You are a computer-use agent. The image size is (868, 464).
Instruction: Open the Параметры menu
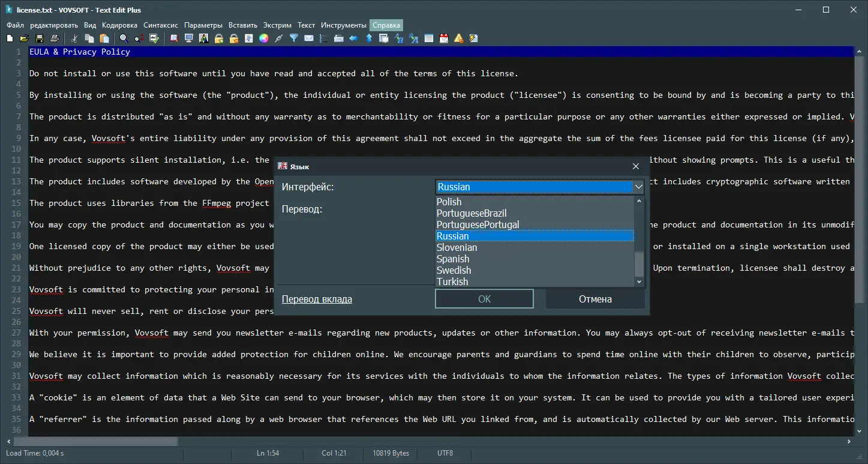tap(203, 25)
